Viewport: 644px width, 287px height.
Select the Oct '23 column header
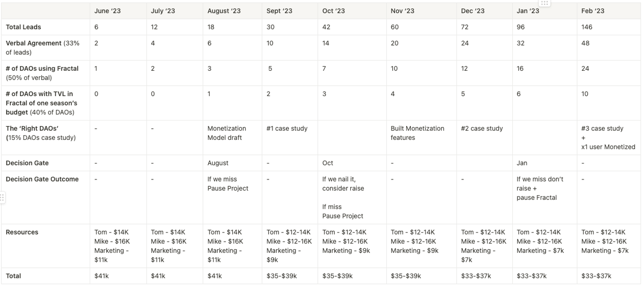click(334, 11)
